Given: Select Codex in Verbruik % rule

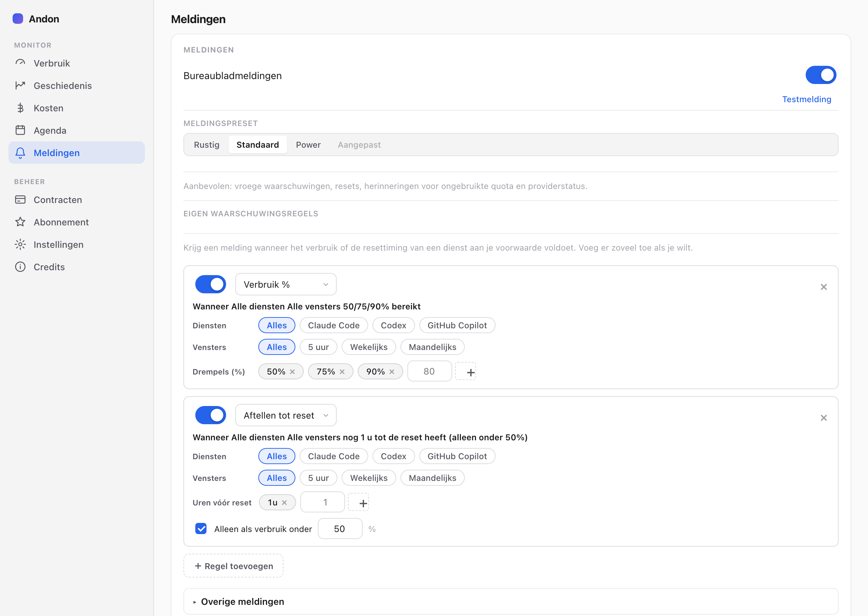Looking at the screenshot, I should (x=394, y=325).
